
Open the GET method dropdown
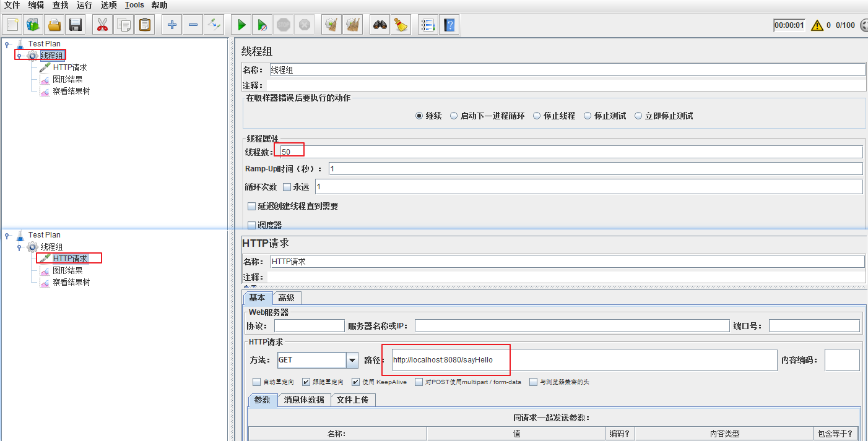(352, 360)
